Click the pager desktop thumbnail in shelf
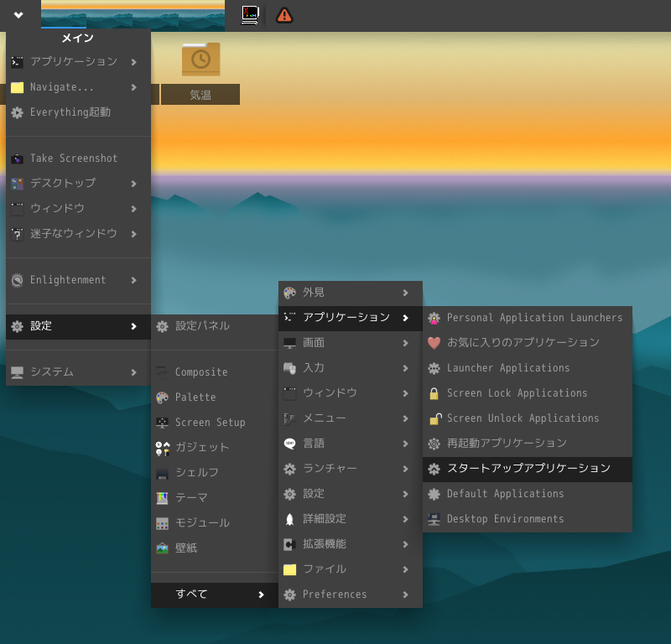The height and width of the screenshot is (644, 671). (133, 14)
